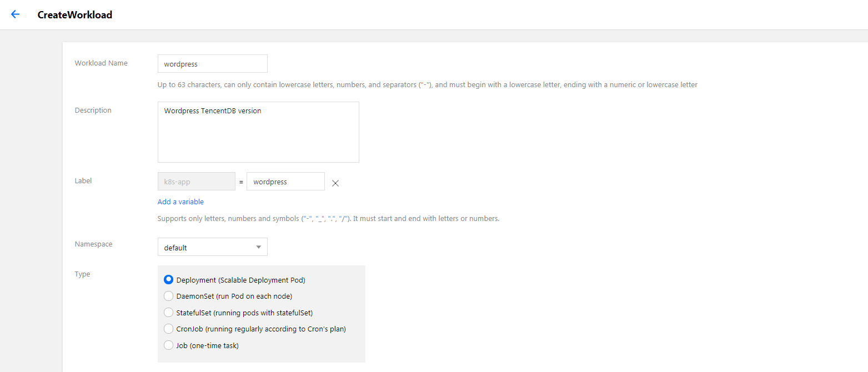Click the Namespace field label
This screenshot has height=372, width=868.
[x=94, y=244]
